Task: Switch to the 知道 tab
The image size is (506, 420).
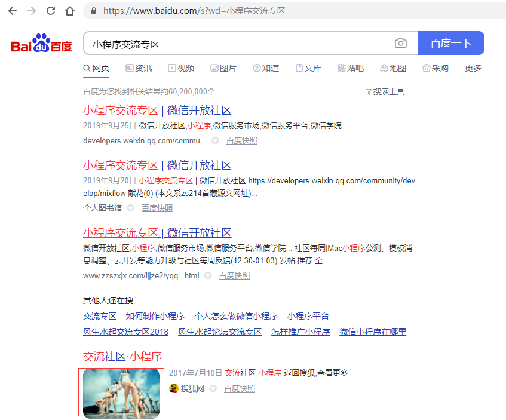Action: (266, 68)
